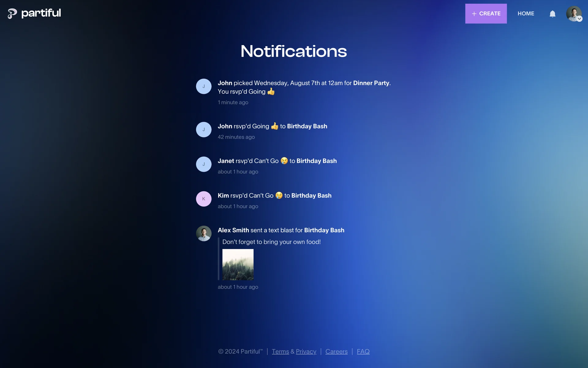This screenshot has width=588, height=368.
Task: Open the Careers footer link
Action: coord(336,351)
